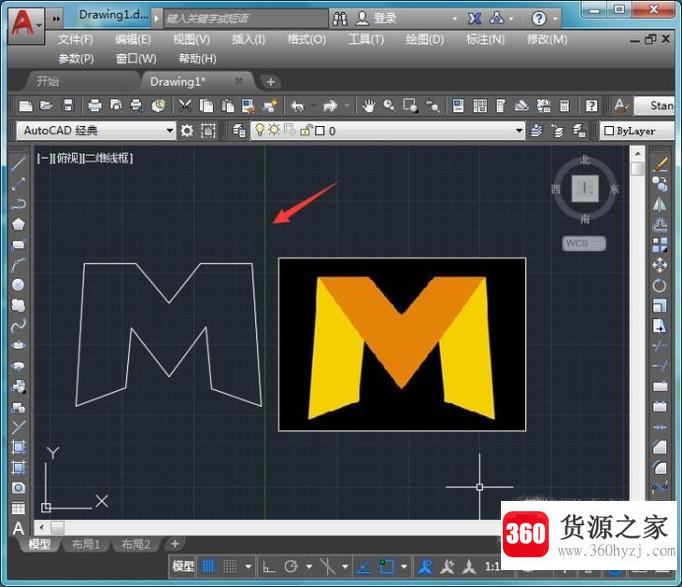Toggle layer 0 lock padlock icon

[306, 130]
